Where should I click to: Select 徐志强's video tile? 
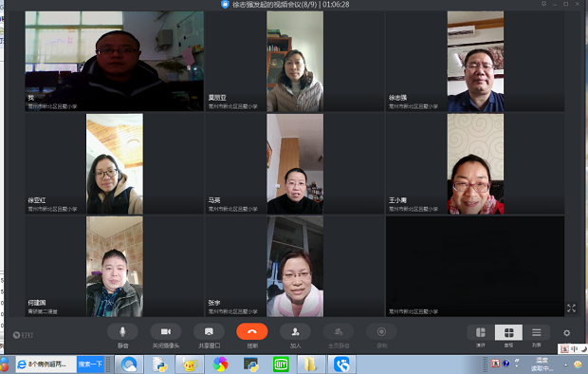coord(475,61)
